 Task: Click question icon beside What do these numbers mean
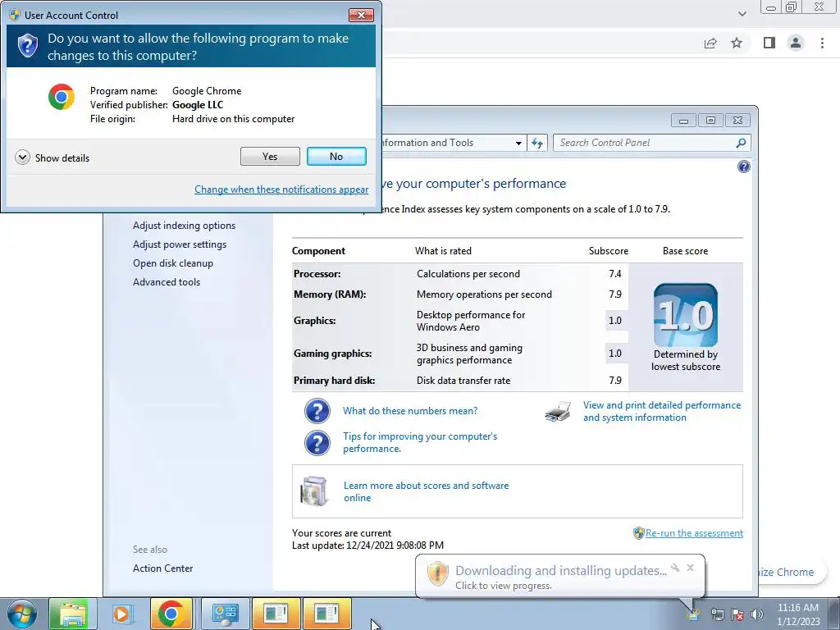[317, 412]
